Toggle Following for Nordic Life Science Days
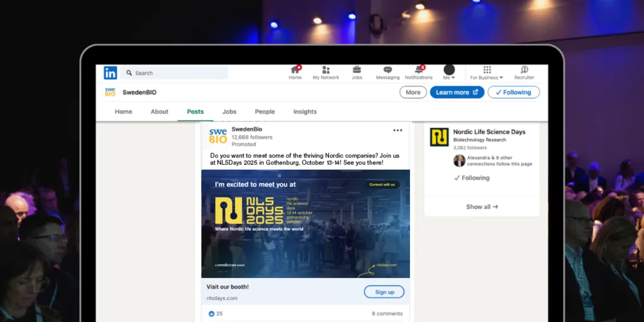The image size is (644, 322). click(x=472, y=178)
